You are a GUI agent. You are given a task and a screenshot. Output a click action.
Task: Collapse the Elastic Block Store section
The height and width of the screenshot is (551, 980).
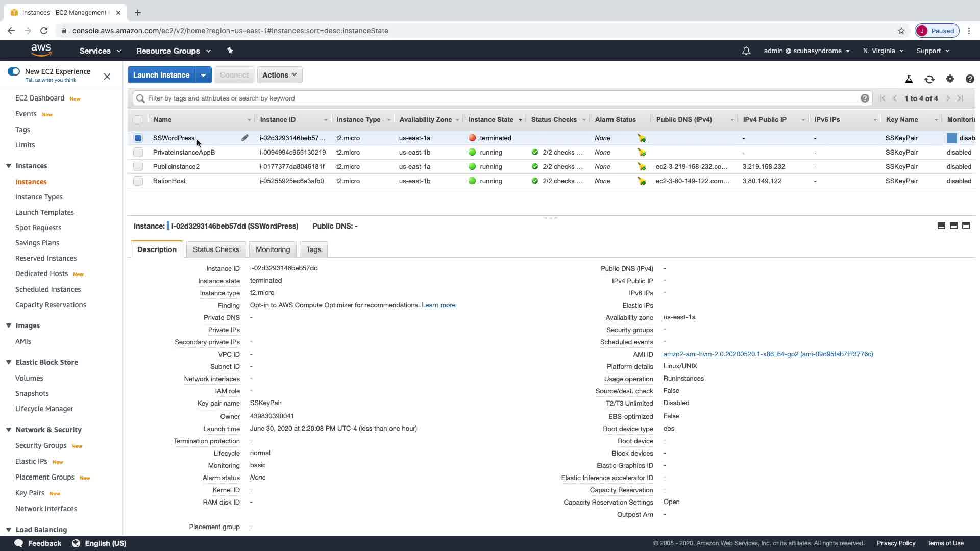coord(9,362)
